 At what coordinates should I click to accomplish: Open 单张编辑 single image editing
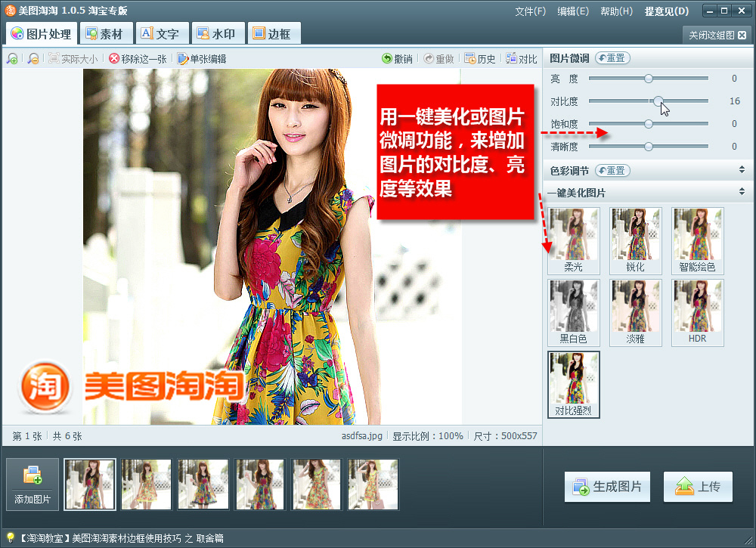tap(202, 59)
